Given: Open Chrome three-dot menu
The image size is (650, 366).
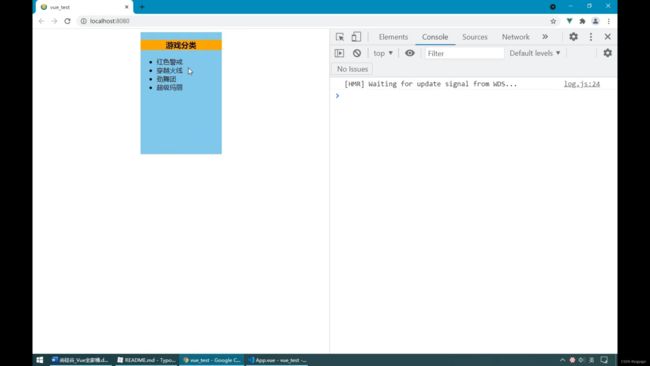Looking at the screenshot, I should click(609, 21).
